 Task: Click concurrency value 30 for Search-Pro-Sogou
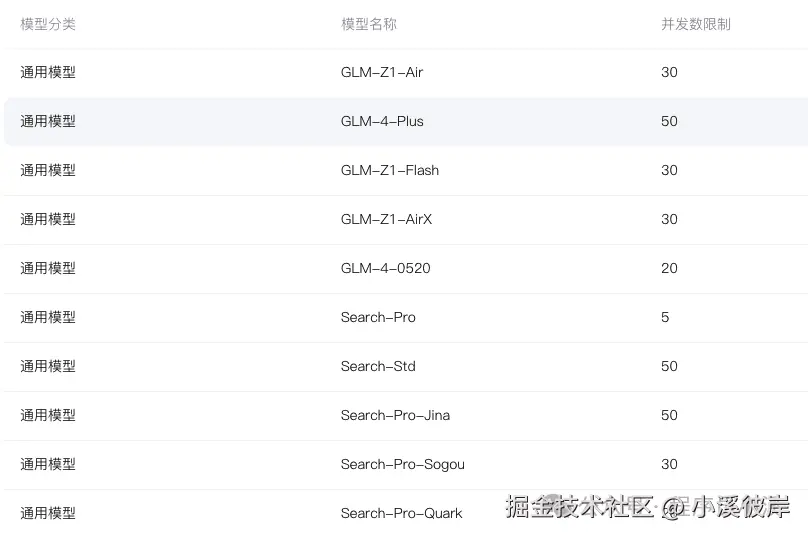tap(669, 464)
